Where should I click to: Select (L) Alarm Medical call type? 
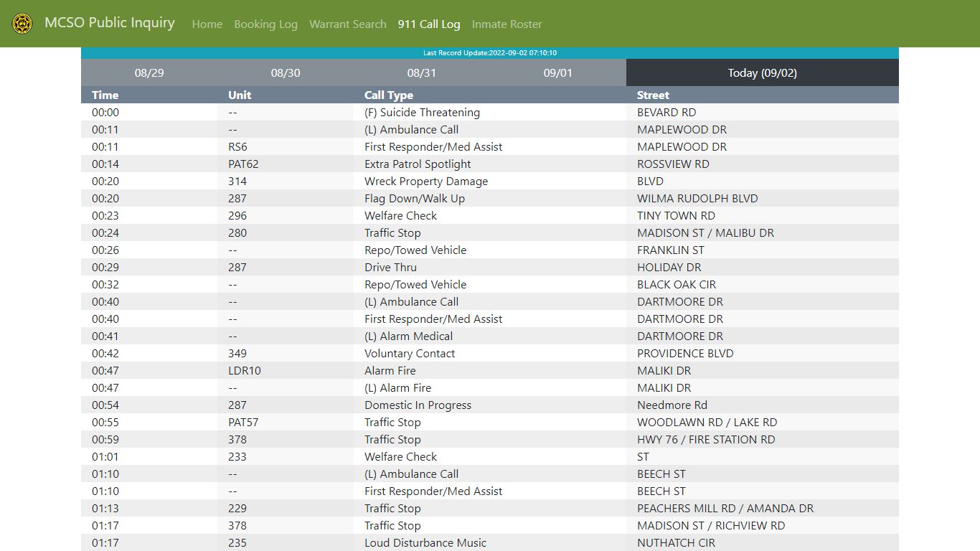(490, 336)
